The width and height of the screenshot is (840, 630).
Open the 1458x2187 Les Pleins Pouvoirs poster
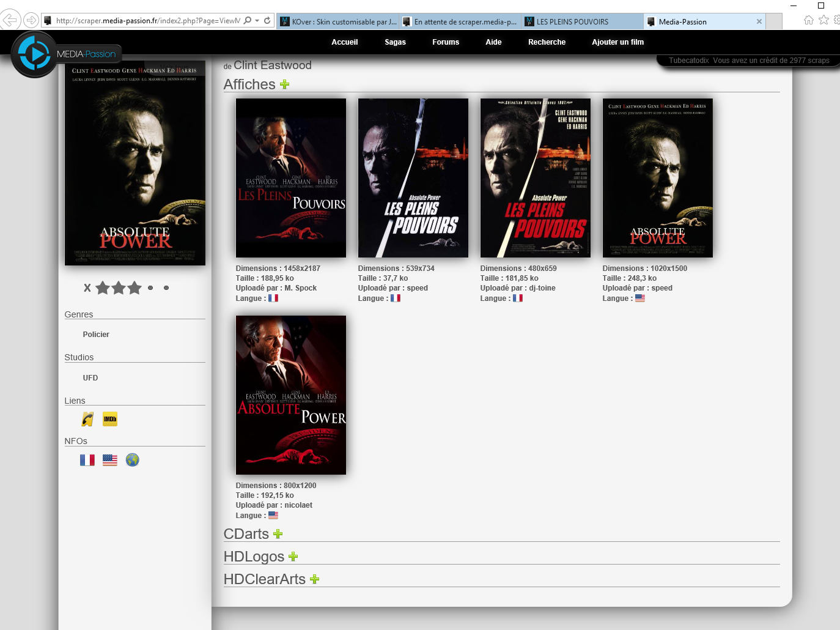(291, 178)
